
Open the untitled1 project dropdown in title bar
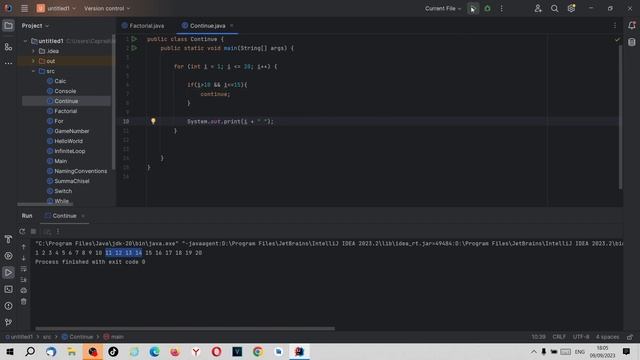[x=56, y=8]
